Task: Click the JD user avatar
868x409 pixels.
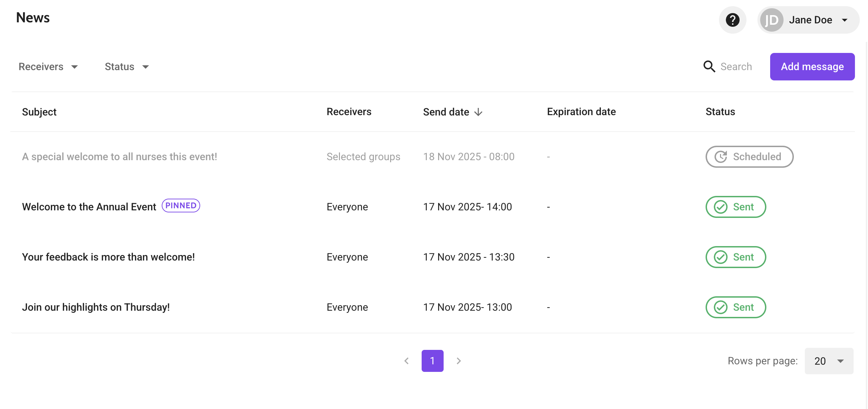Action: (x=772, y=20)
